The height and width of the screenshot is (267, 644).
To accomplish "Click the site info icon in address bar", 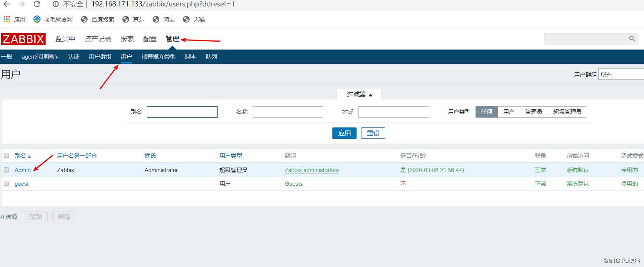I will click(56, 4).
